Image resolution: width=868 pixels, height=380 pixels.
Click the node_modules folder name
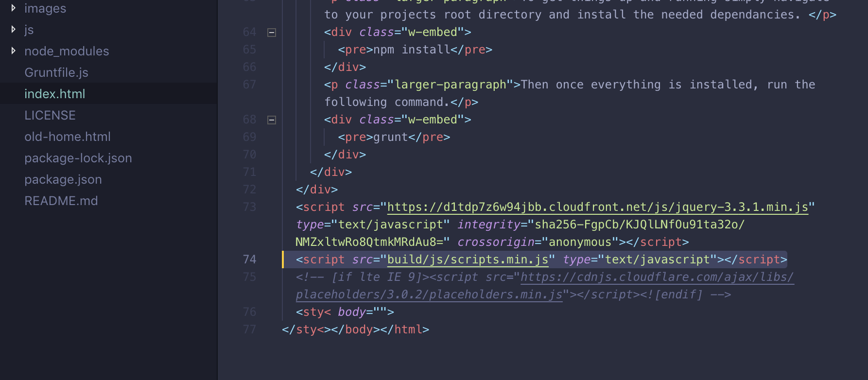coord(67,51)
